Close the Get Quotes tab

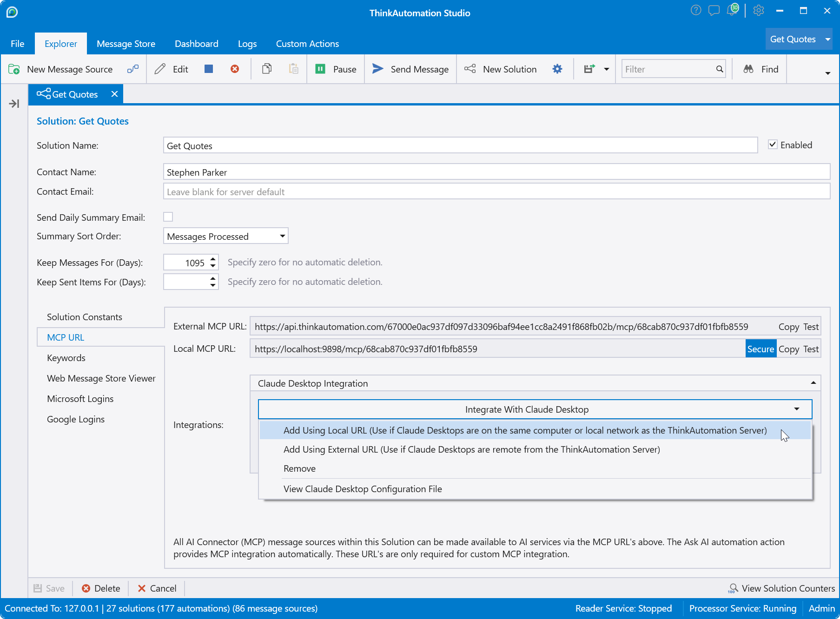tap(114, 94)
